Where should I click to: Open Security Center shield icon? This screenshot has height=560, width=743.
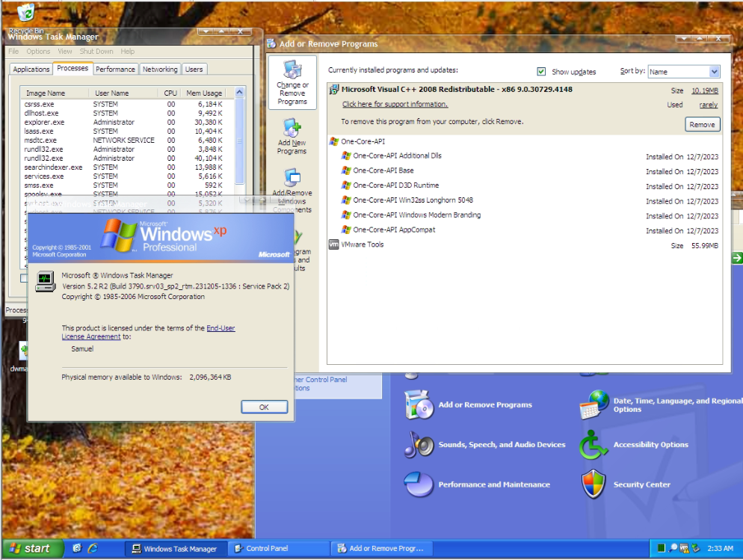(x=594, y=484)
